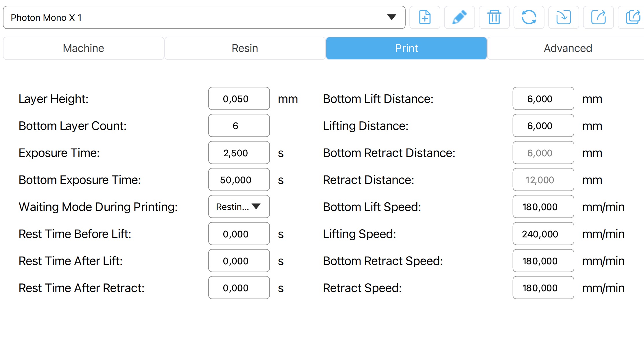644x348 pixels.
Task: Click the pencil rename profile icon
Action: [459, 17]
